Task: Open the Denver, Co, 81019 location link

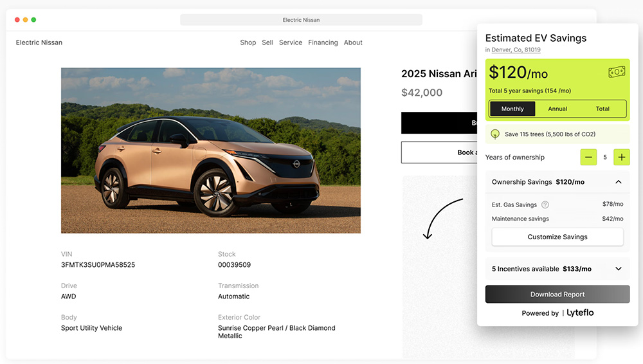Action: 516,50
